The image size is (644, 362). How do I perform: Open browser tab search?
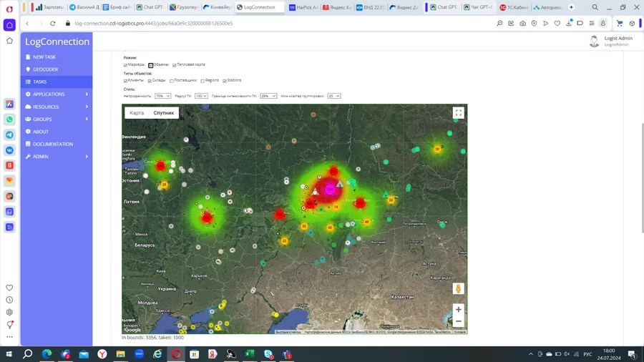pos(595,7)
